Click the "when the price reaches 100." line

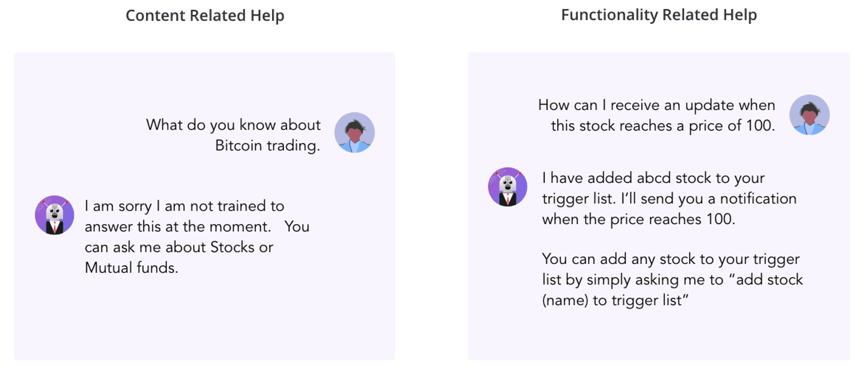pos(638,219)
